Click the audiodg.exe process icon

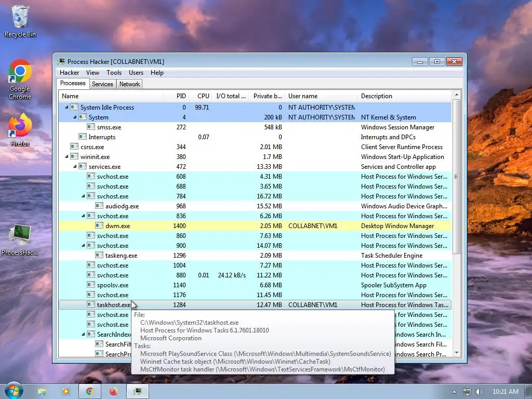(99, 206)
